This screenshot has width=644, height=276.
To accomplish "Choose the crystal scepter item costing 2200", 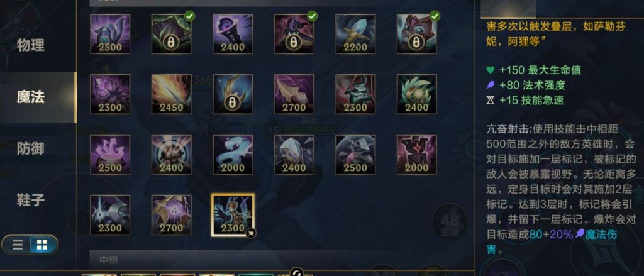I will (355, 34).
